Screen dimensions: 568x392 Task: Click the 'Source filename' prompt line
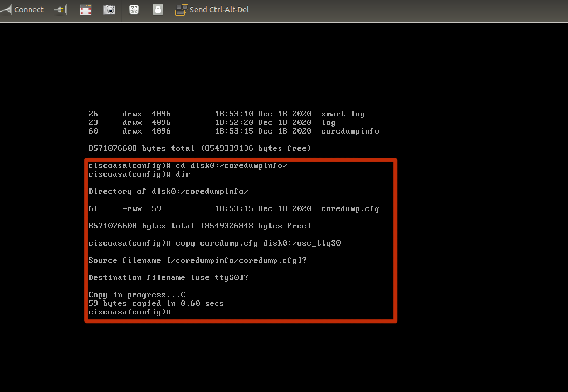[197, 261]
